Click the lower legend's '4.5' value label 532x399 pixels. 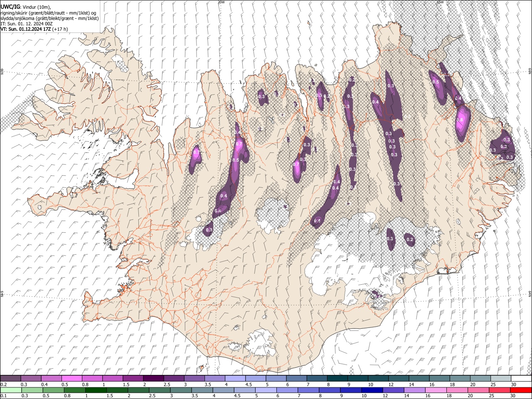pyautogui.click(x=237, y=396)
